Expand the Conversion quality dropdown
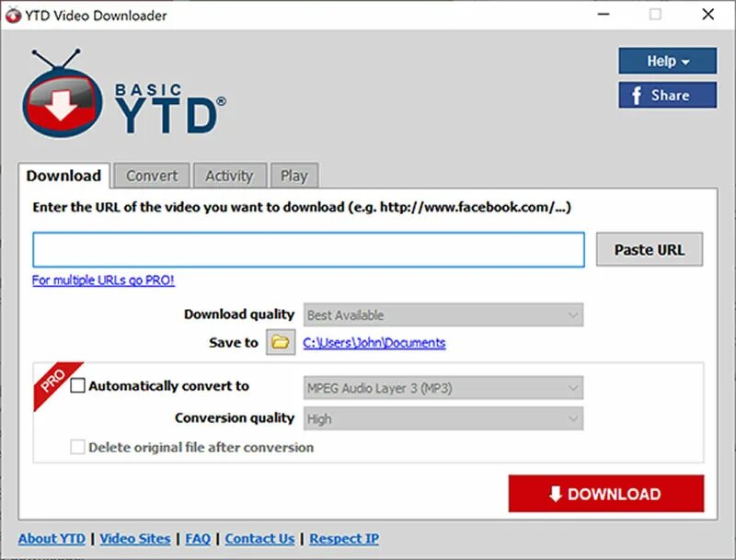736x560 pixels. click(443, 418)
